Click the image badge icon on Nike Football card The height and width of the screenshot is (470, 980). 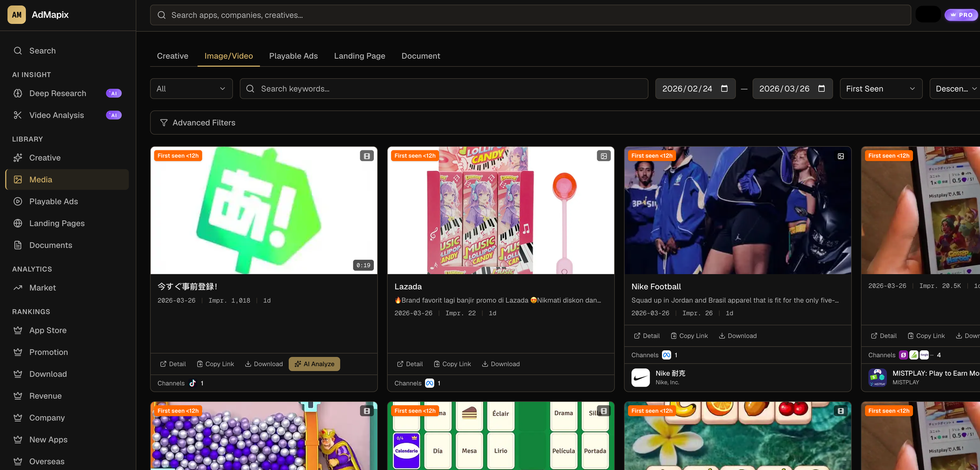841,156
